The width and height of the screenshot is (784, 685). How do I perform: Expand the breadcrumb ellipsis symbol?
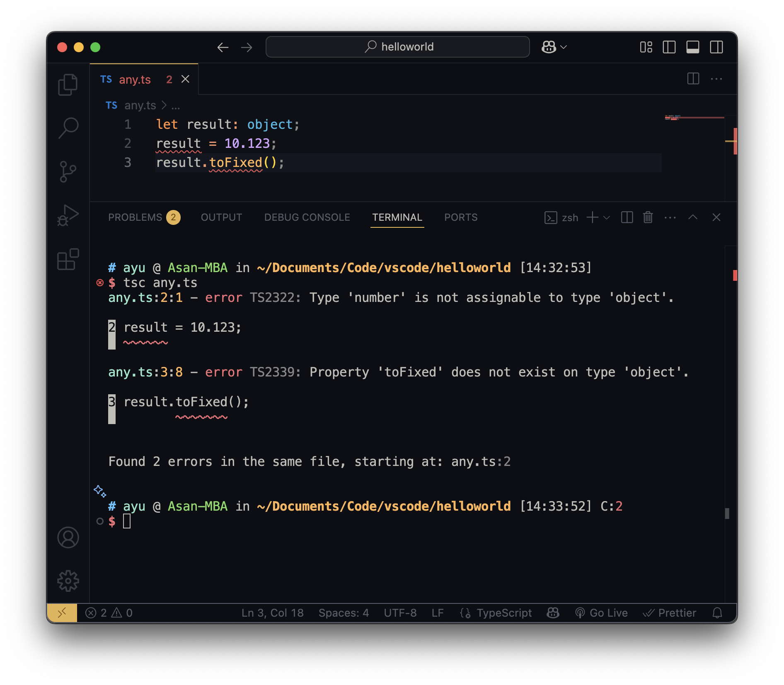[x=176, y=106]
